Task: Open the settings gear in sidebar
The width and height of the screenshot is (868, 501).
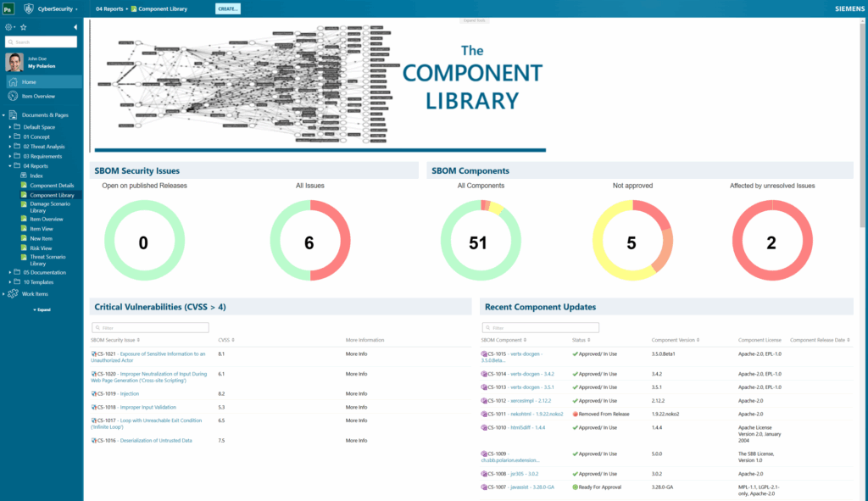Action: pos(8,27)
